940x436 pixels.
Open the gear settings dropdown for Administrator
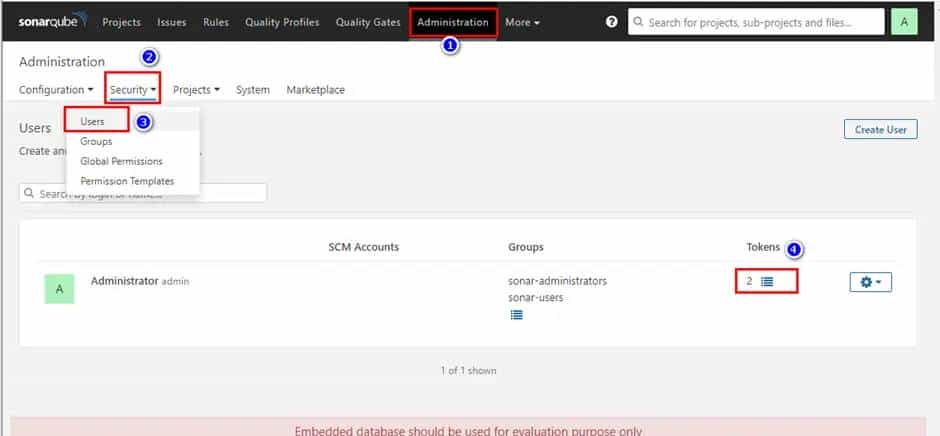(x=870, y=283)
